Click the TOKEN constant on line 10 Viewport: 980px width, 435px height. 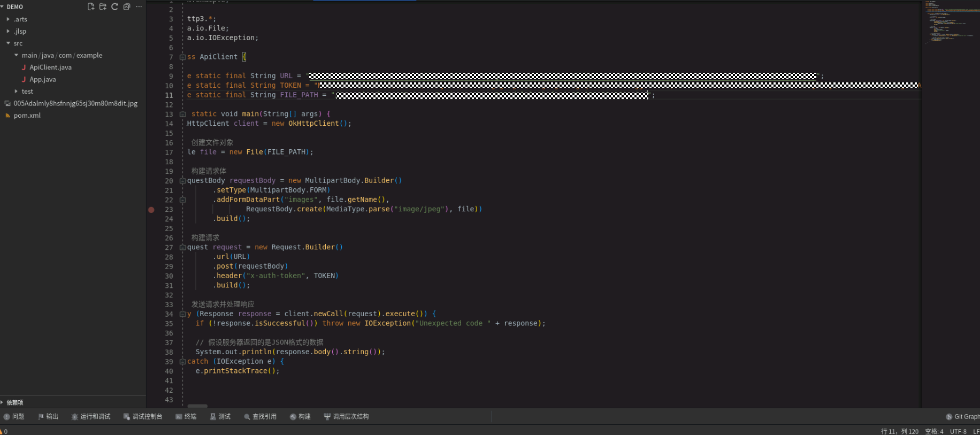290,86
